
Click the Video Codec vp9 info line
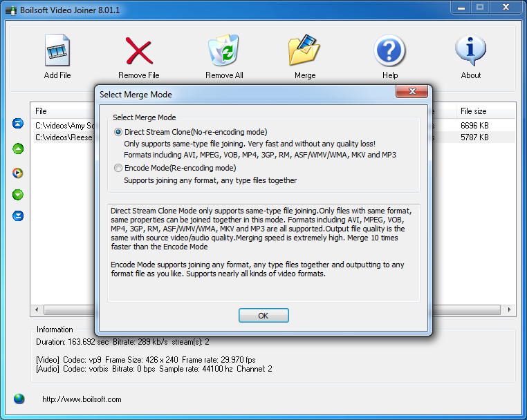145,360
